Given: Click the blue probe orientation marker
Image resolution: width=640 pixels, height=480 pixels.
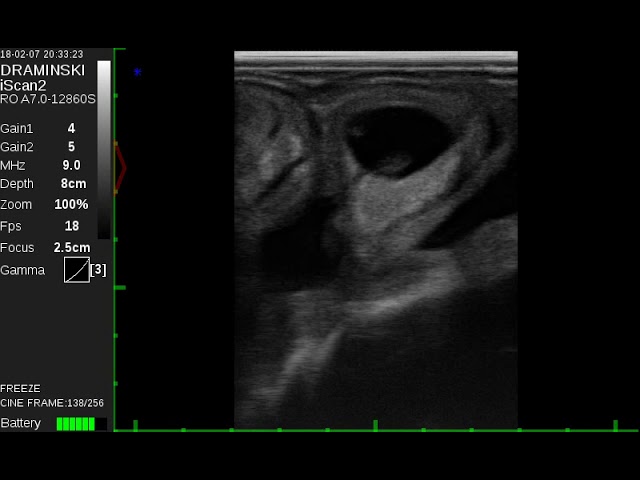Looking at the screenshot, I should coord(137,72).
